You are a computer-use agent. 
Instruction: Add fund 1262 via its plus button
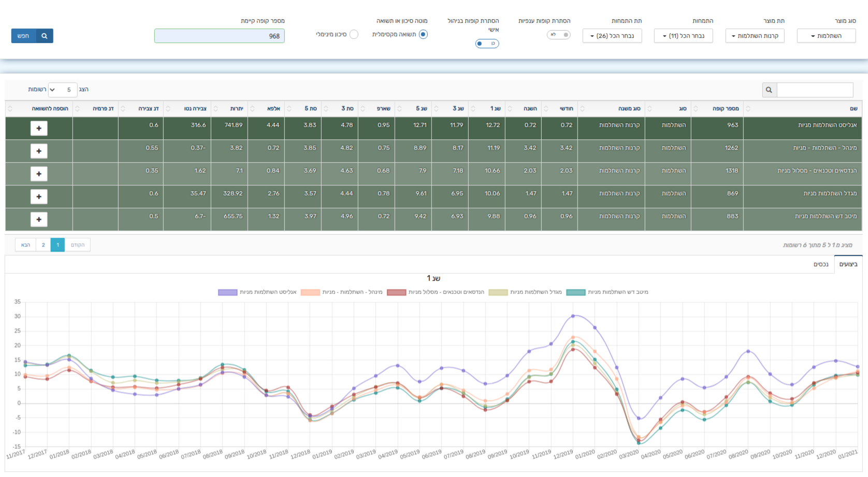[39, 151]
